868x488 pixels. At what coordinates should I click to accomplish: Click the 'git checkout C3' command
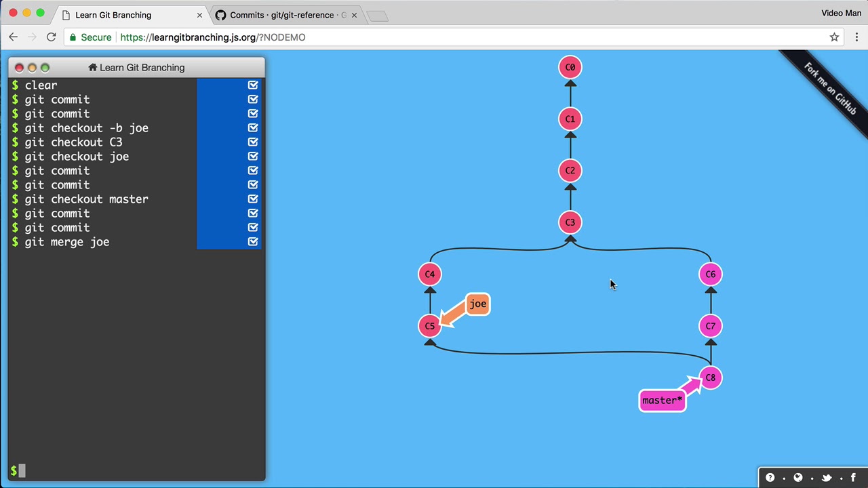pos(73,142)
